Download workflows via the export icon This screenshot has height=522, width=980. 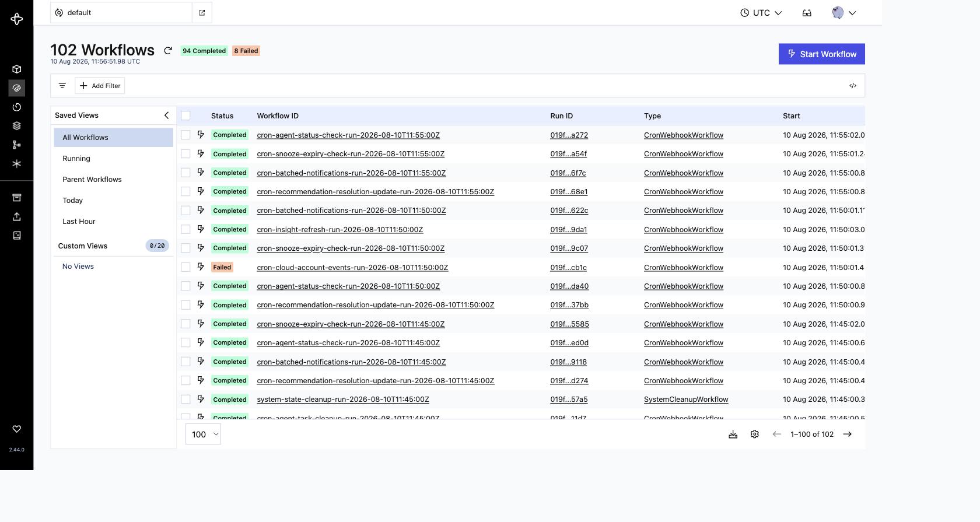pos(733,435)
